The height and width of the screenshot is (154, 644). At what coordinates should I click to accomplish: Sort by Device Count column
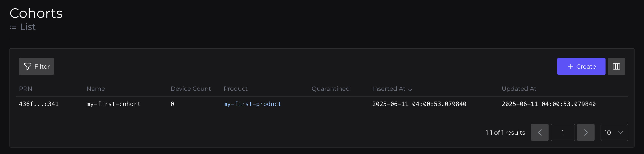click(x=190, y=89)
